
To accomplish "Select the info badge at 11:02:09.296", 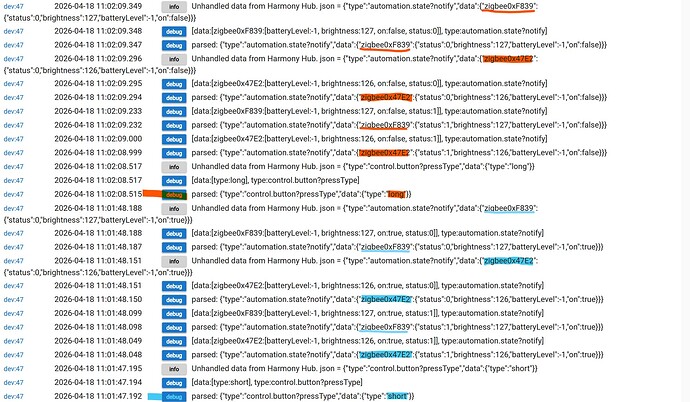I will pyautogui.click(x=174, y=59).
